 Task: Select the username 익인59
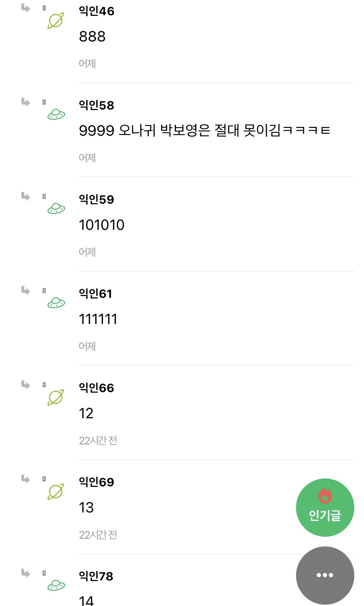point(96,199)
